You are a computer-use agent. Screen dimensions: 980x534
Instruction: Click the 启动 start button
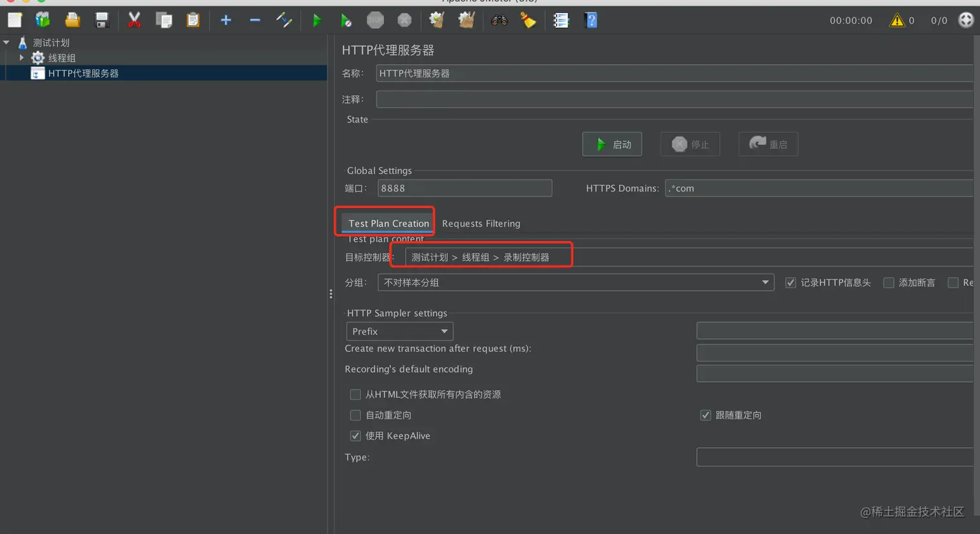[x=612, y=145]
